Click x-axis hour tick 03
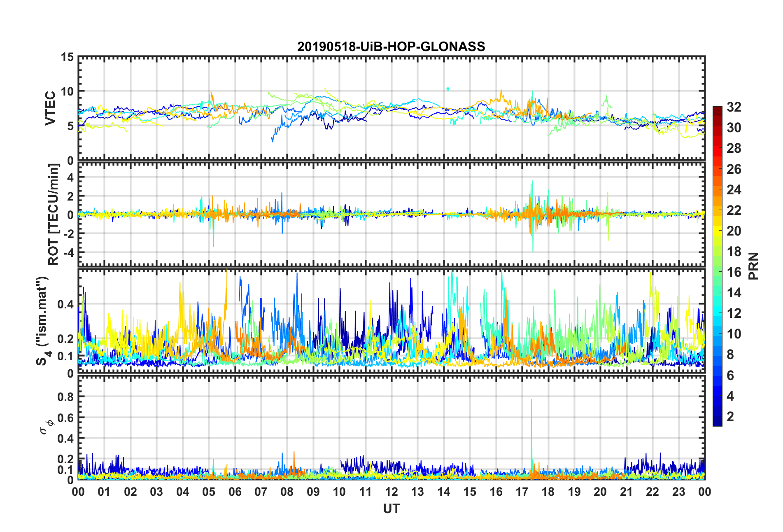Screen dimensions: 783x532 [156, 492]
